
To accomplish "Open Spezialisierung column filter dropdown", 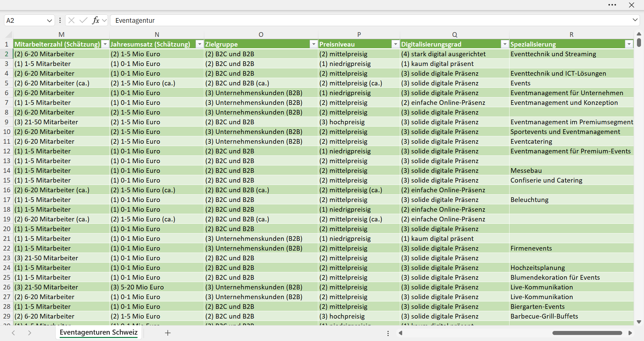I will point(629,44).
